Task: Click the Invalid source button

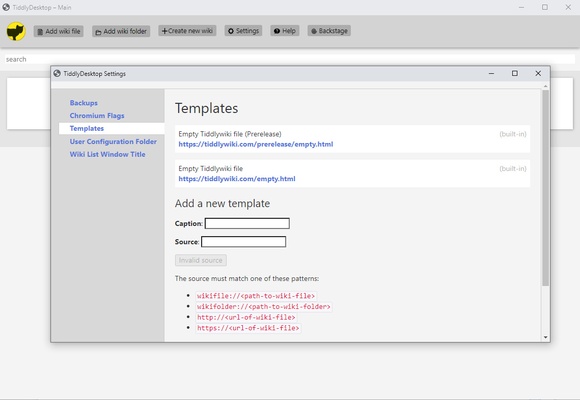Action: [200, 260]
